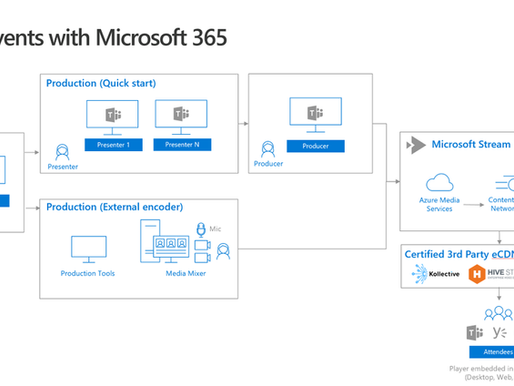
Task: Click the upper camera icon beside Media Mixer
Action: (x=202, y=245)
